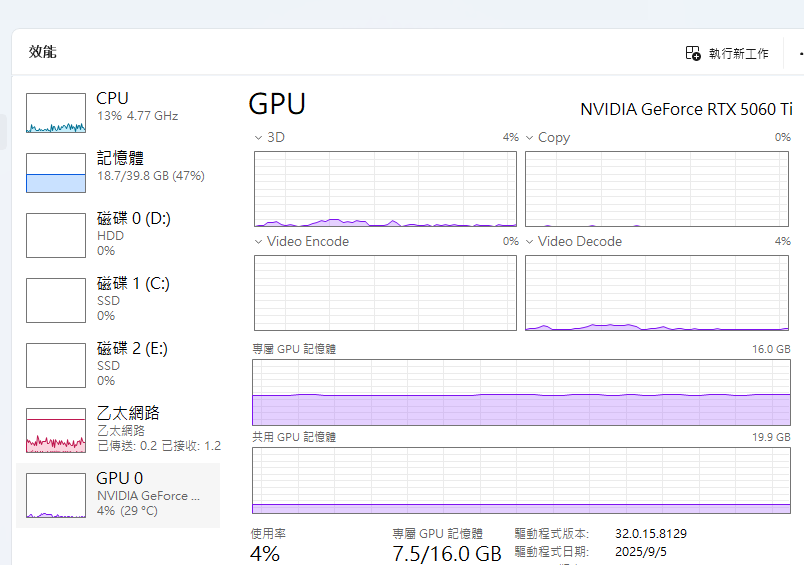Click the 共用 GPU 記憶體 usage graph
Viewport: 804px width, 565px height.
521,481
